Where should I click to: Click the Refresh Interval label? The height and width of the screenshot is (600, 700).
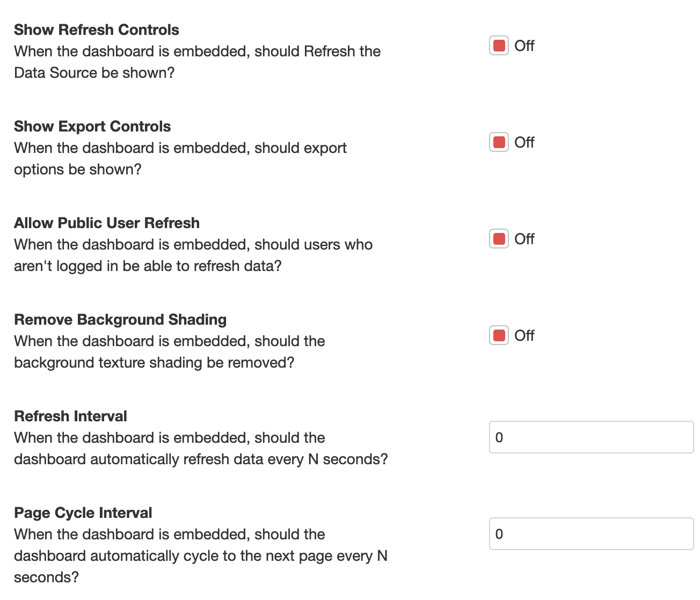click(70, 416)
